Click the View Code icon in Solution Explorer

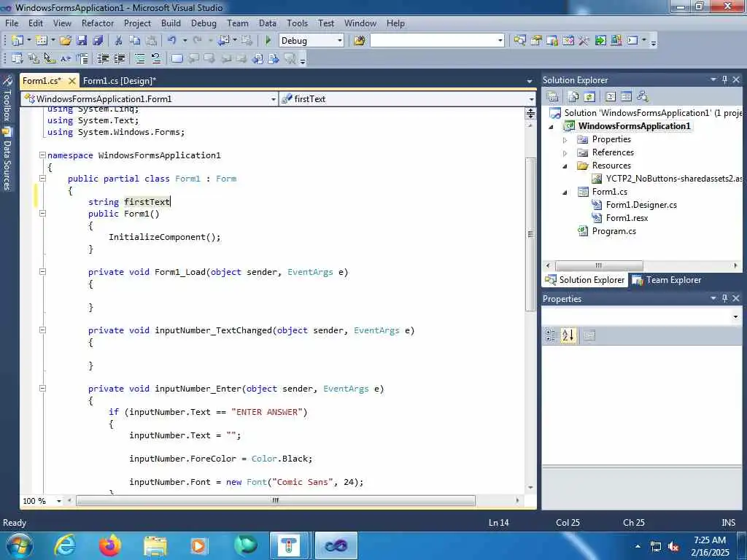pos(611,97)
